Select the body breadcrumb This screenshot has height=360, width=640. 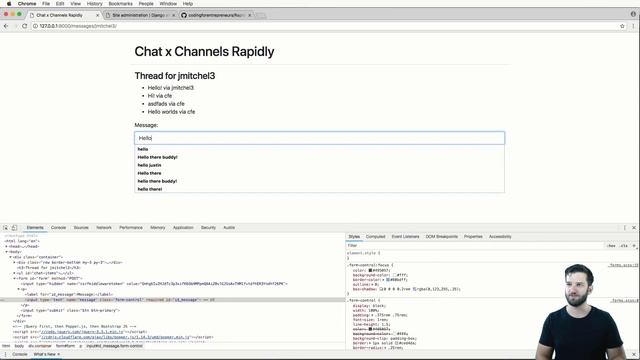[x=19, y=346]
